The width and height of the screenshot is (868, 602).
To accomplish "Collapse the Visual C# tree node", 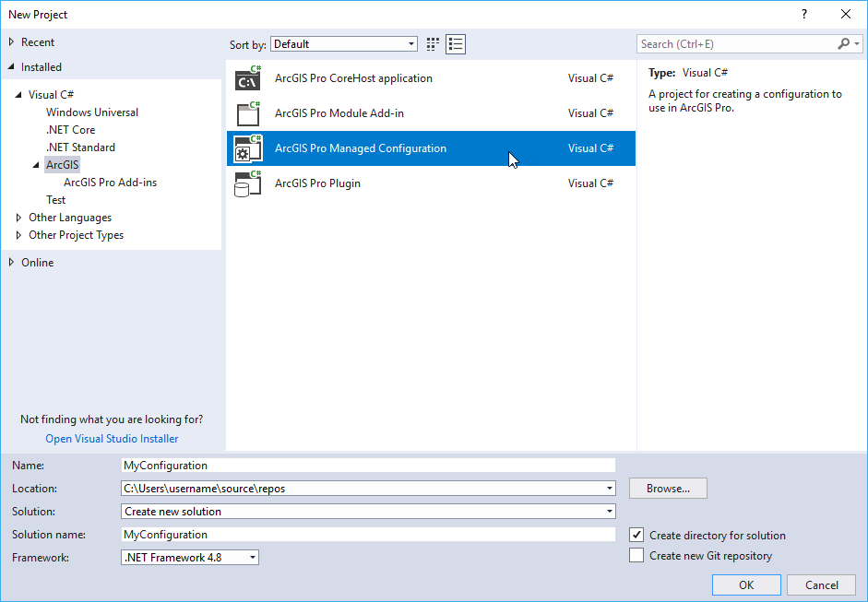I will (x=18, y=94).
